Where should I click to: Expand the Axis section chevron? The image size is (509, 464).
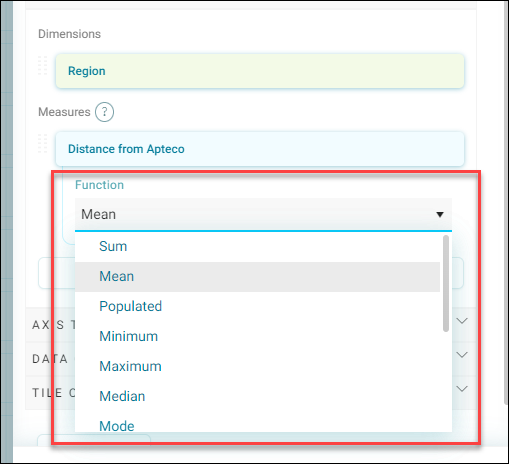[462, 321]
